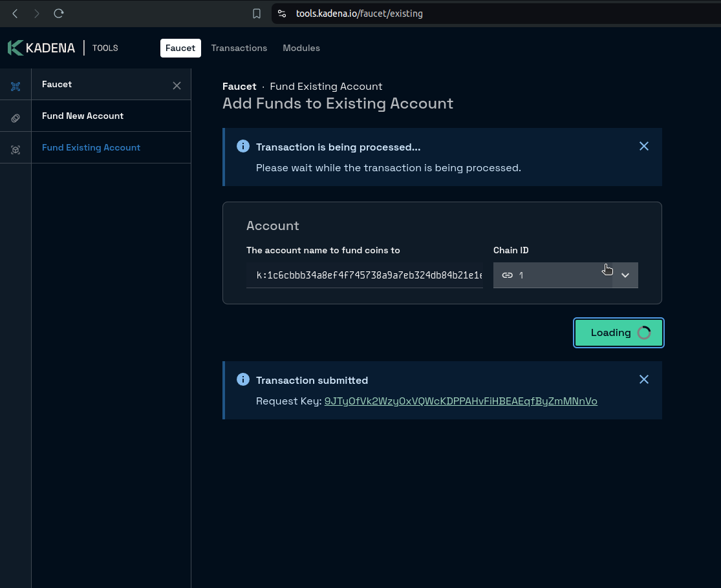Open site settings icon in the address bar
This screenshot has height=588, width=721.
point(282,14)
